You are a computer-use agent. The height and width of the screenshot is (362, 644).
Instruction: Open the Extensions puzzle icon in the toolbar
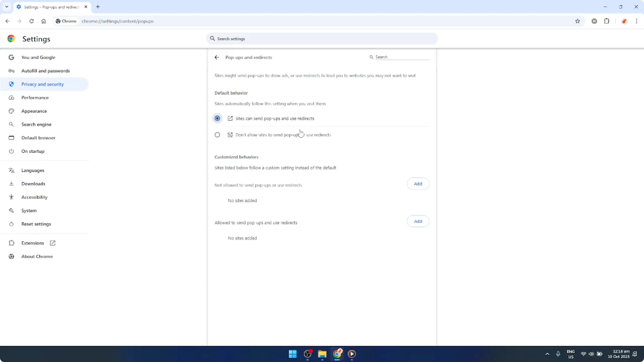coord(607,21)
